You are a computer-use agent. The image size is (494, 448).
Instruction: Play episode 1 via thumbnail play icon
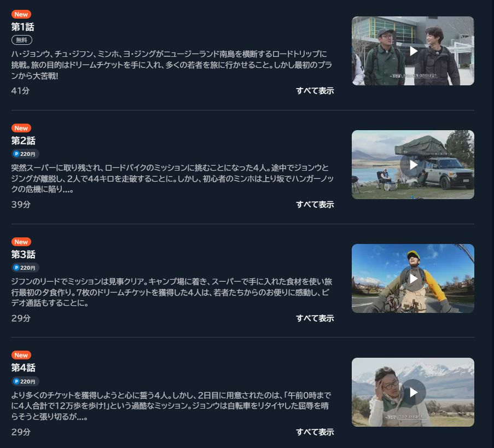point(413,51)
